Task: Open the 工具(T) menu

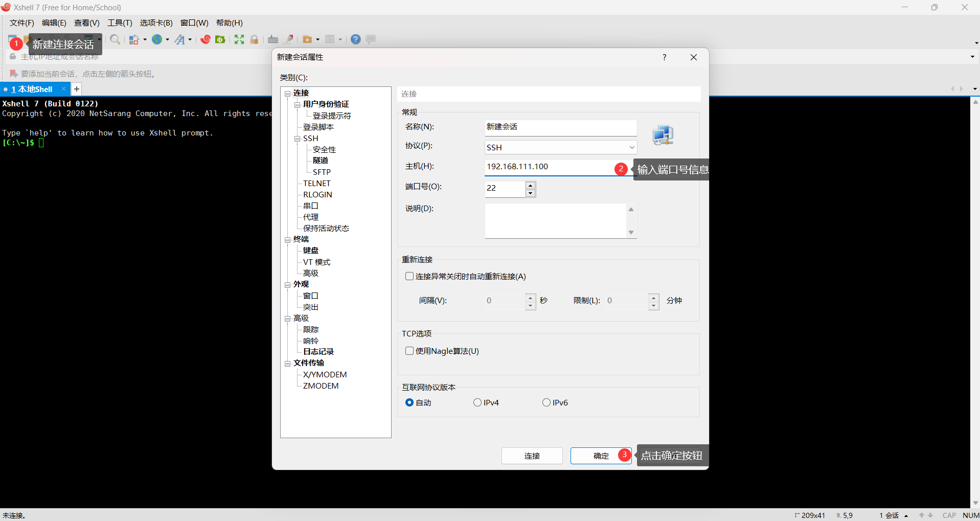Action: 120,23
